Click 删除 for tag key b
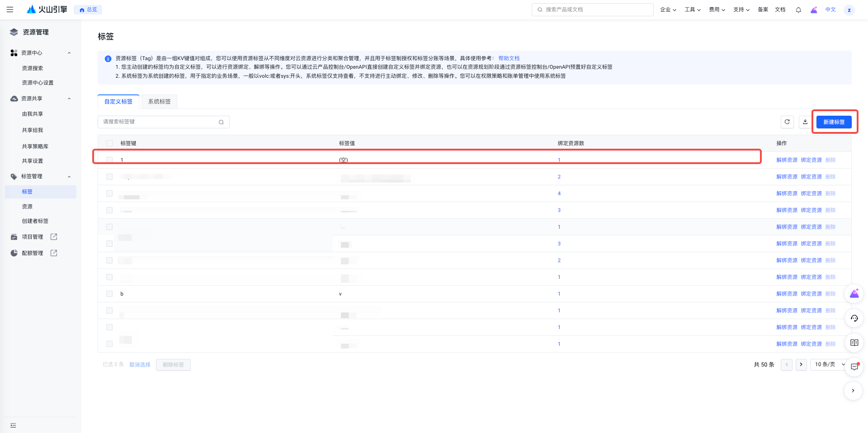Viewport: 868px width, 433px height. point(830,294)
